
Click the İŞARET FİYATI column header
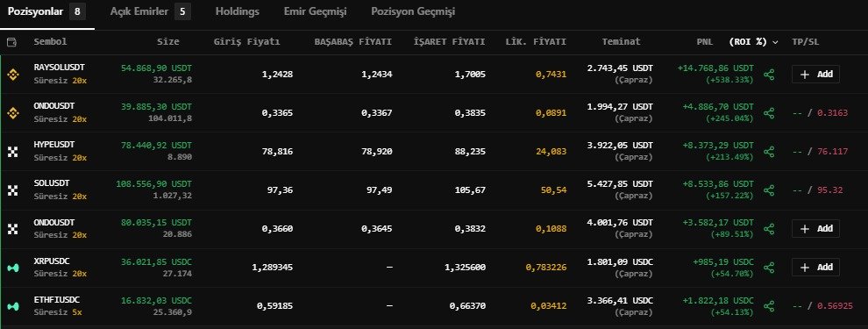tap(450, 41)
